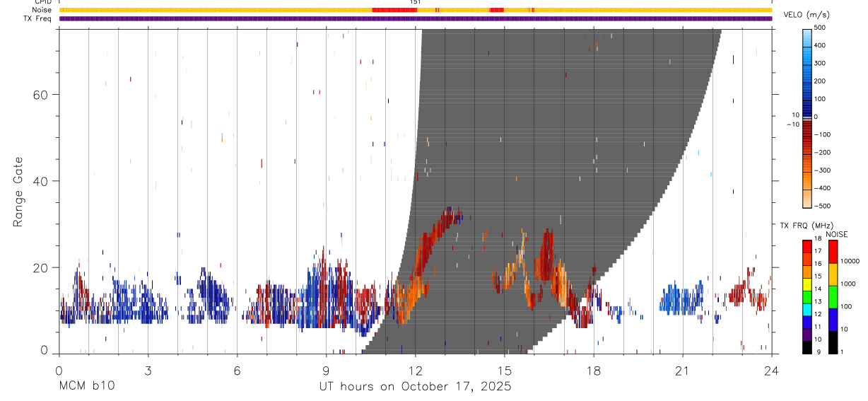Click velocity scale label -500
Image resolution: width=868 pixels, height=401 pixels.
pos(821,207)
